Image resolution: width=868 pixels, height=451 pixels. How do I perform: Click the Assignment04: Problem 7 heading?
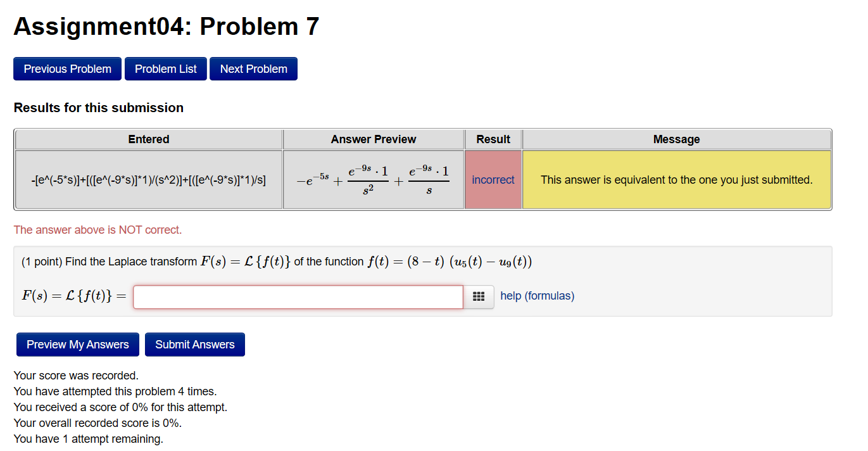167,26
